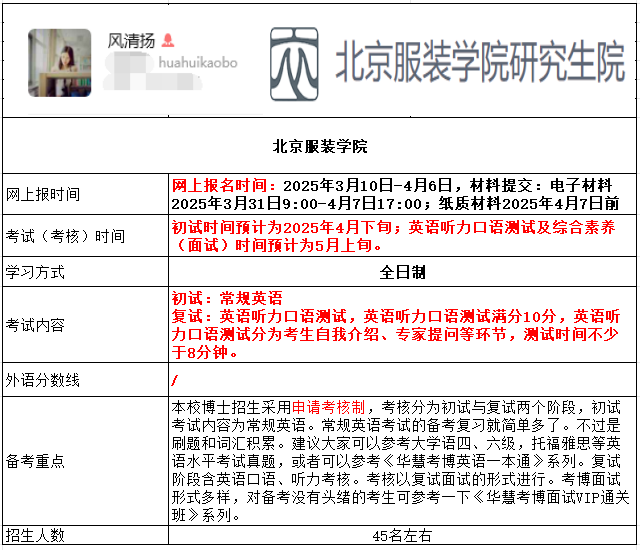The image size is (640, 550).
Task: Click the red 申请考核制 text
Action: pyautogui.click(x=328, y=407)
